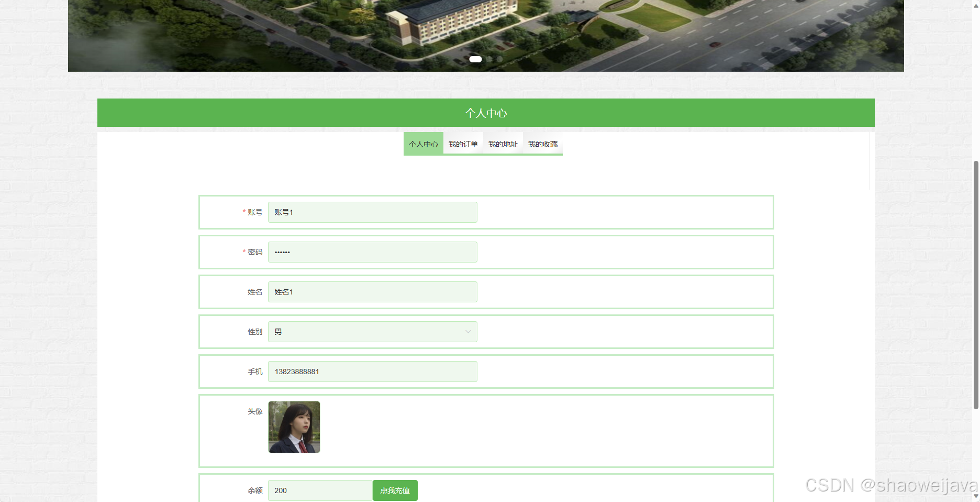Open the 我的收藏 tab
The width and height of the screenshot is (980, 502).
pos(543,144)
